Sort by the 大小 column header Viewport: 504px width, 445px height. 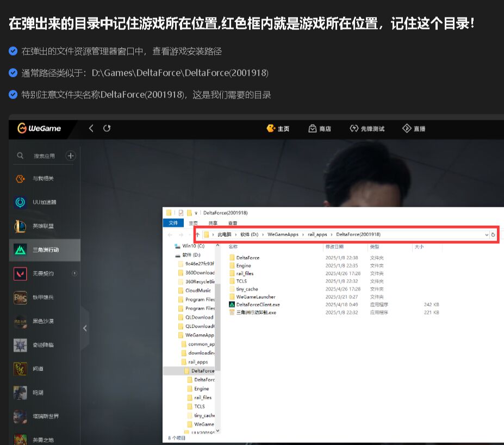coord(419,246)
